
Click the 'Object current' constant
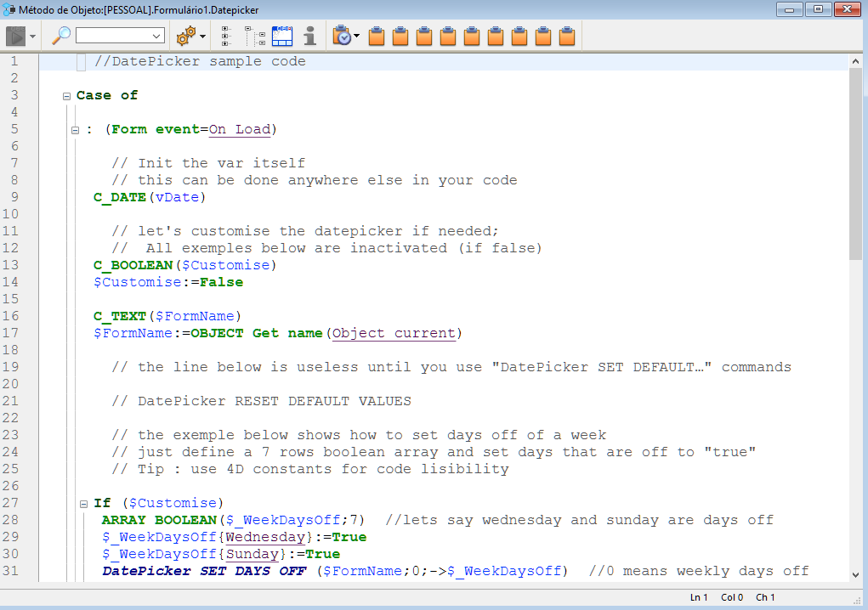click(x=394, y=334)
